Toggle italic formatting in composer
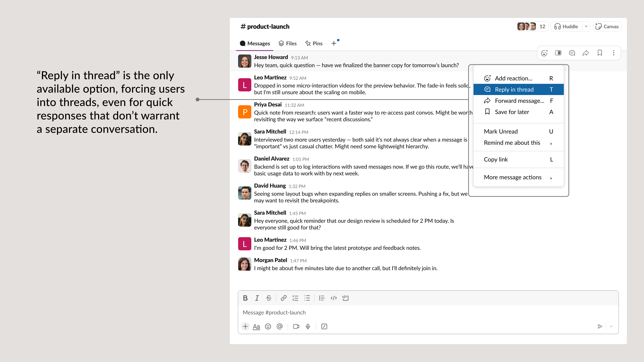 click(x=257, y=298)
